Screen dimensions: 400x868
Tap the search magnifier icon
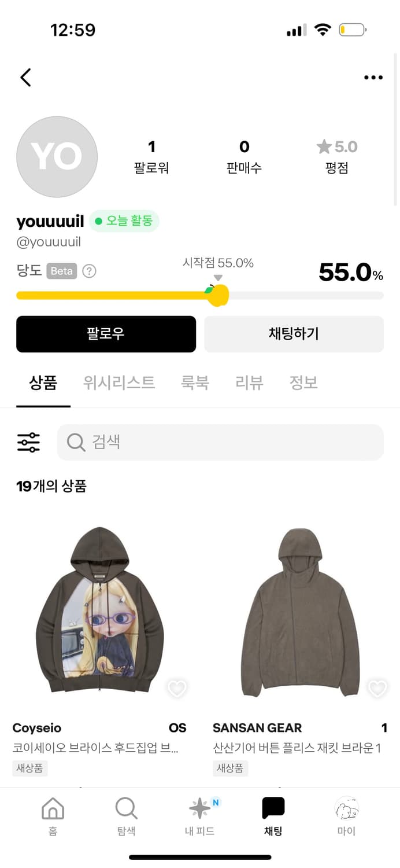[76, 442]
